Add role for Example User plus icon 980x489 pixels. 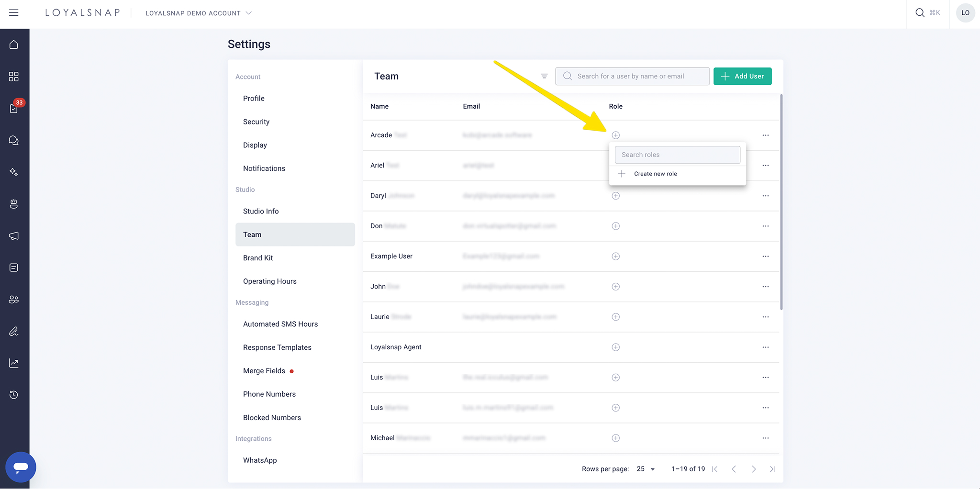(616, 256)
